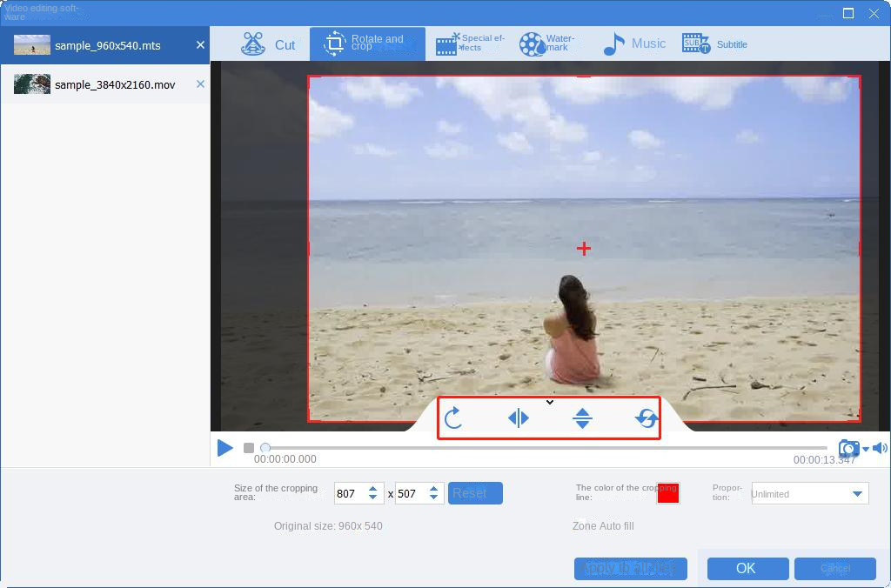891x588 pixels.
Task: Take a snapshot with the camera icon
Action: coord(848,449)
